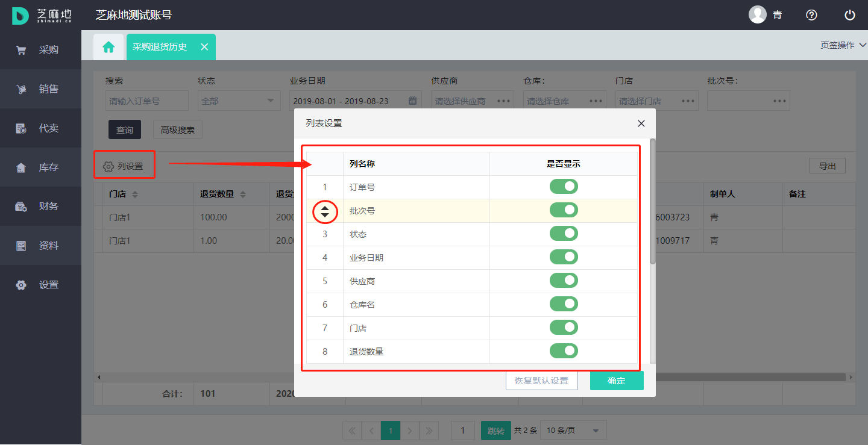Expand the 页签操作 dropdown
This screenshot has height=445, width=868.
click(x=843, y=45)
